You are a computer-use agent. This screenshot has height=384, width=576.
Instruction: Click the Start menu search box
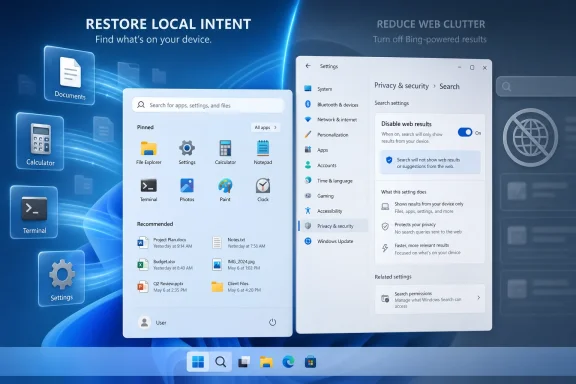pyautogui.click(x=208, y=105)
